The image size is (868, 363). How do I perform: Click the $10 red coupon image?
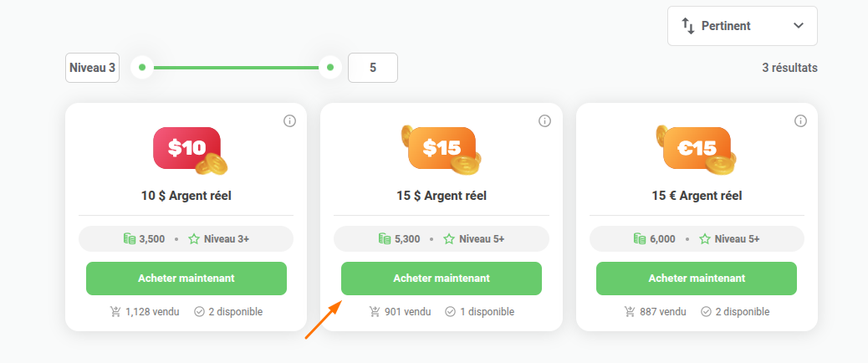tap(190, 151)
